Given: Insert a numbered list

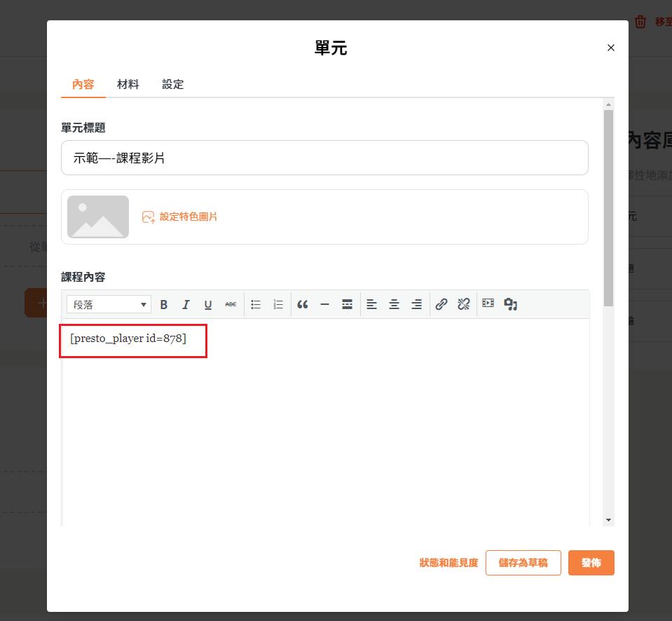Looking at the screenshot, I should pyautogui.click(x=278, y=304).
